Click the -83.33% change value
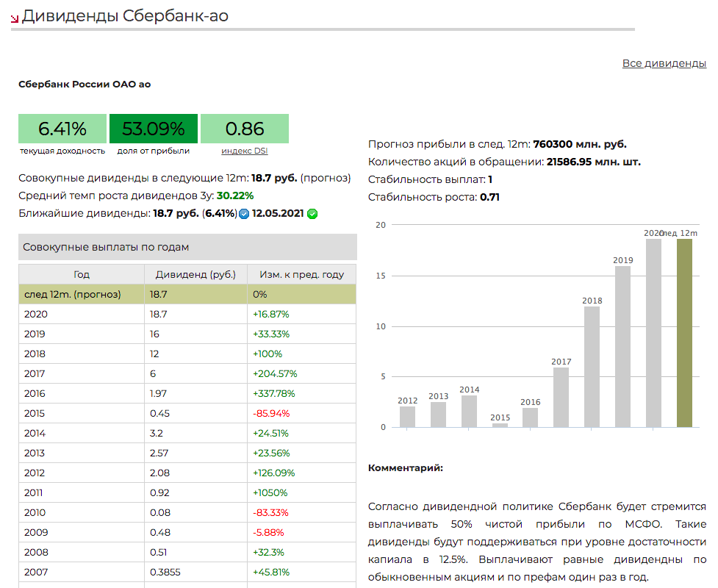Viewport: 718px width, 588px height. point(270,512)
